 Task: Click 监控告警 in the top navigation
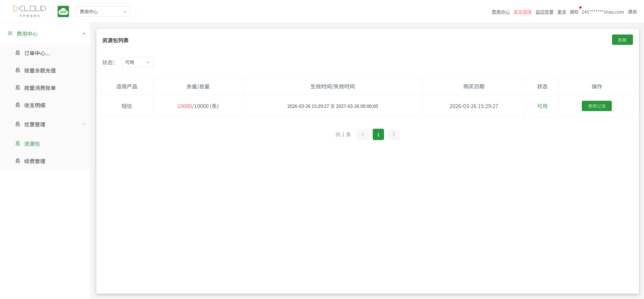click(x=544, y=12)
